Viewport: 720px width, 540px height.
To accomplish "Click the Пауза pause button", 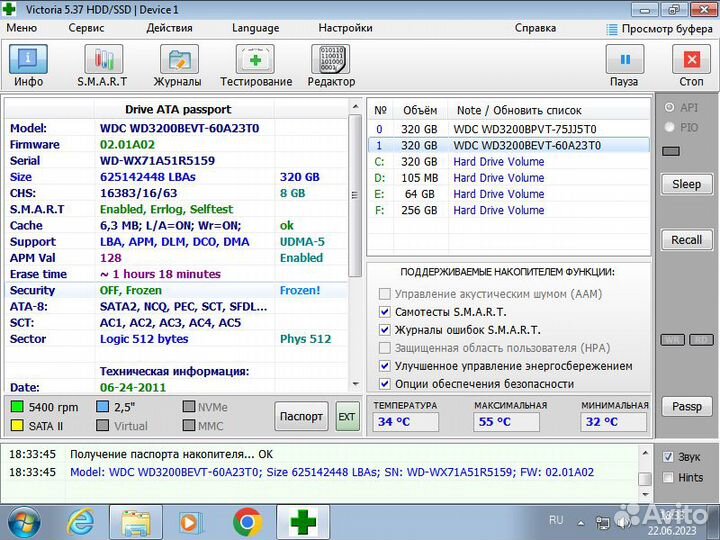I will coord(624,65).
